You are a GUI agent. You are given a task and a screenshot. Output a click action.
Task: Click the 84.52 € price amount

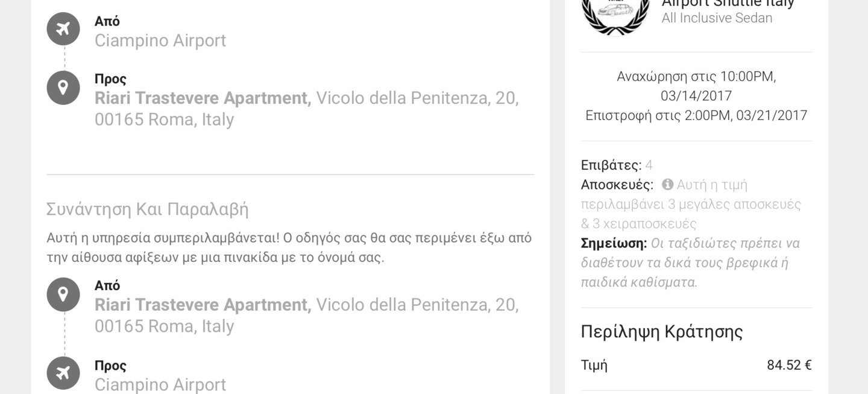789,365
